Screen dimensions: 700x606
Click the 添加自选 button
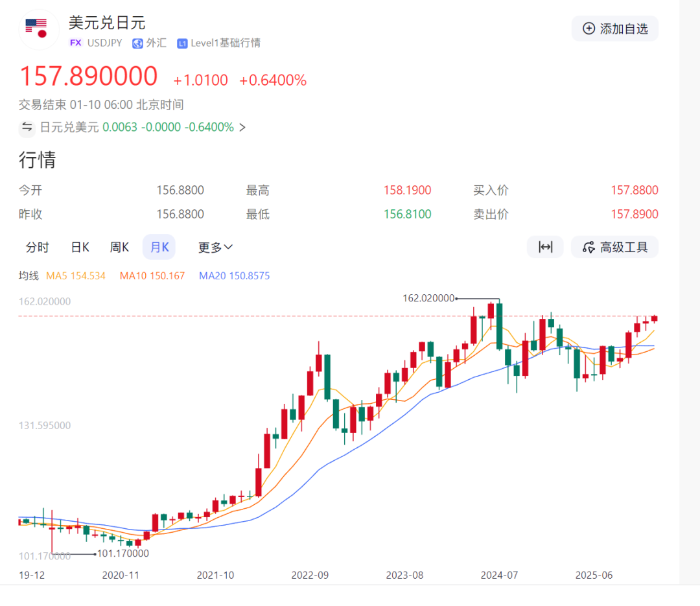pos(614,29)
